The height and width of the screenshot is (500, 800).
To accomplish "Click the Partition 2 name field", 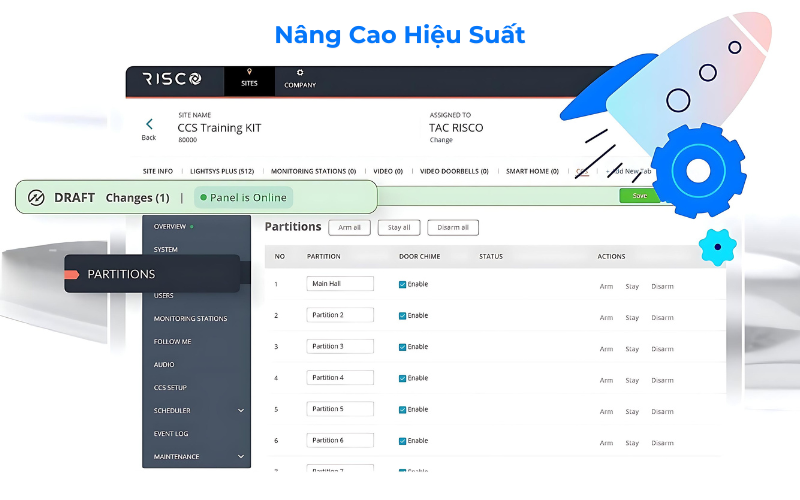I will 340,315.
